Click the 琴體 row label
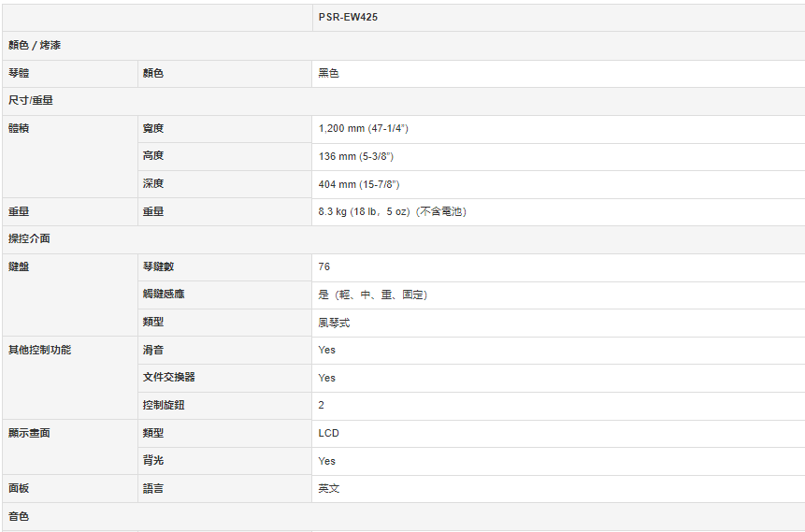The image size is (805, 532). pyautogui.click(x=19, y=73)
